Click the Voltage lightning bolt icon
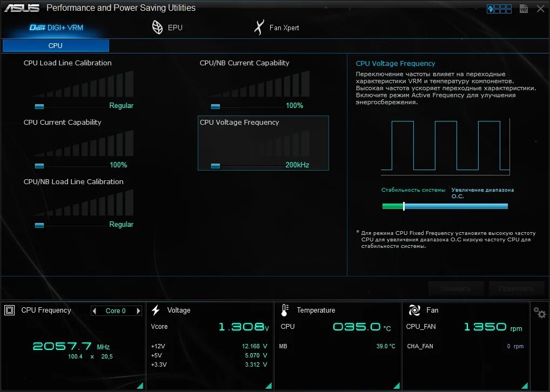This screenshot has width=550, height=392. pyautogui.click(x=156, y=310)
